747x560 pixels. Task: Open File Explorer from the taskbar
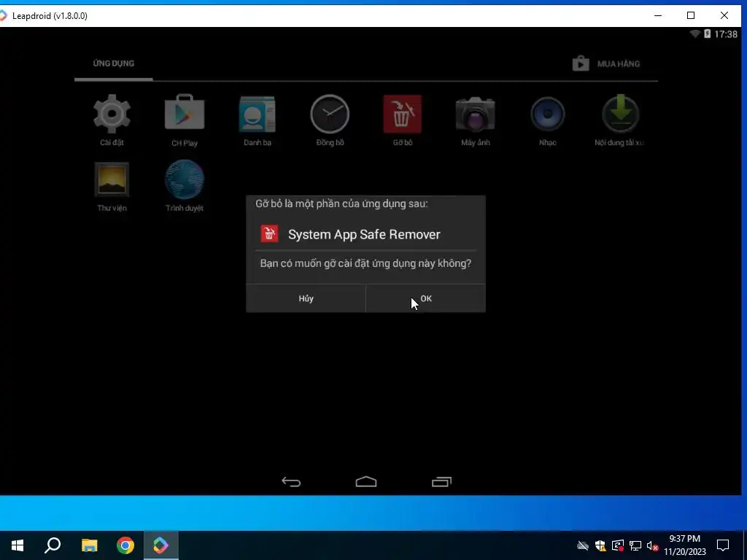[x=89, y=545]
